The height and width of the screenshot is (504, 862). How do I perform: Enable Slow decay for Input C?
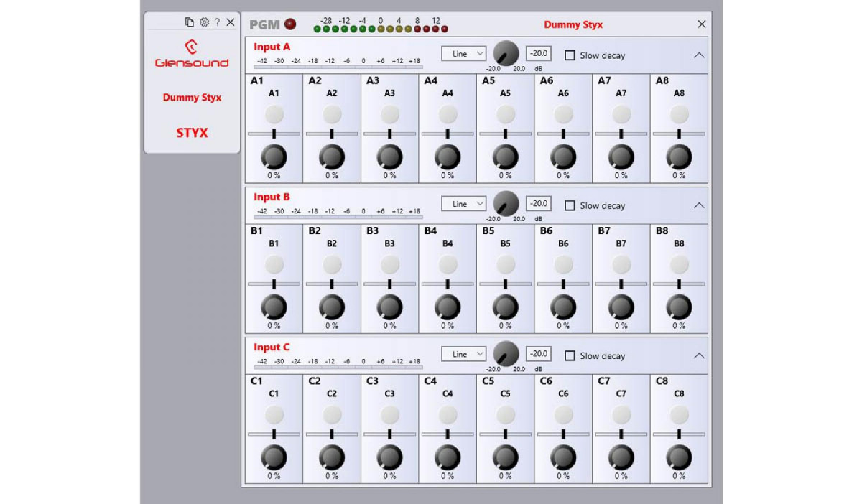coord(570,355)
